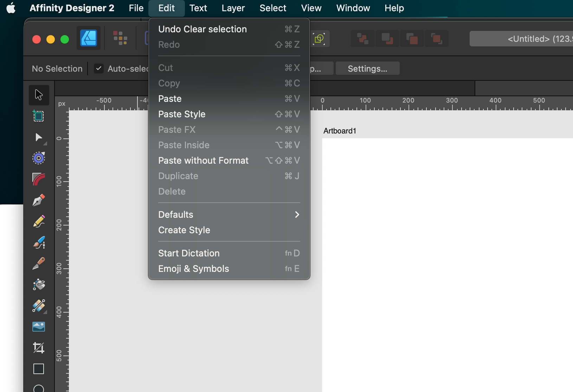Open the Apple menu
573x392 pixels.
pyautogui.click(x=11, y=8)
